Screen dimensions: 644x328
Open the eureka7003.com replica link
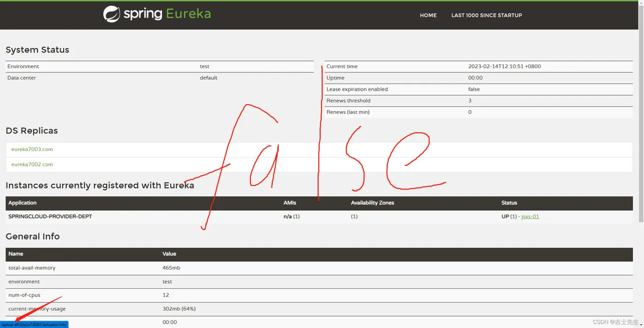tap(32, 149)
